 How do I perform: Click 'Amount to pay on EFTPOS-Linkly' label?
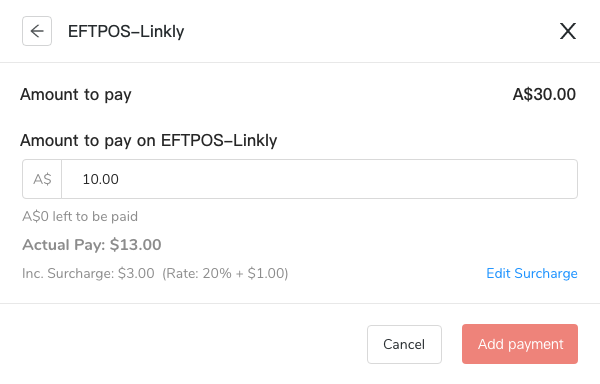coord(148,140)
